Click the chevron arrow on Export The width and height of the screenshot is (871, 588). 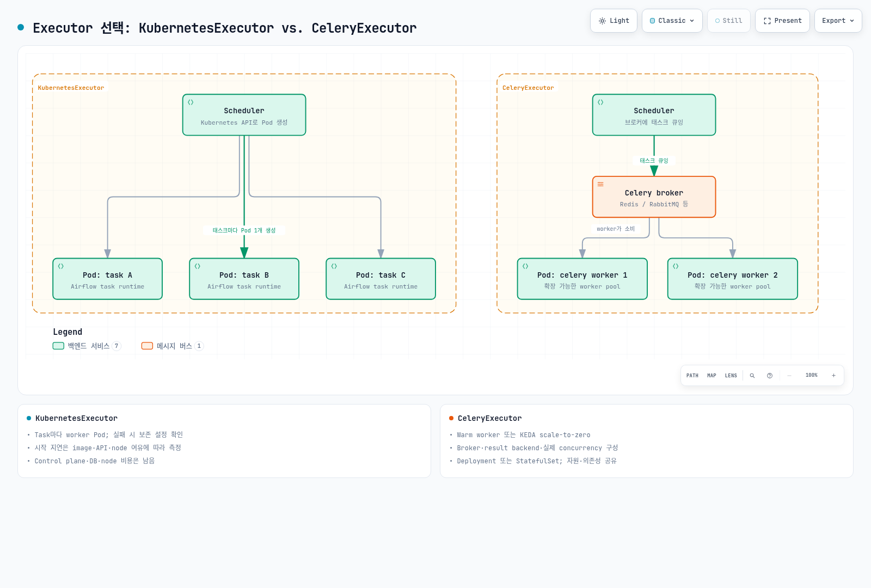pos(852,21)
